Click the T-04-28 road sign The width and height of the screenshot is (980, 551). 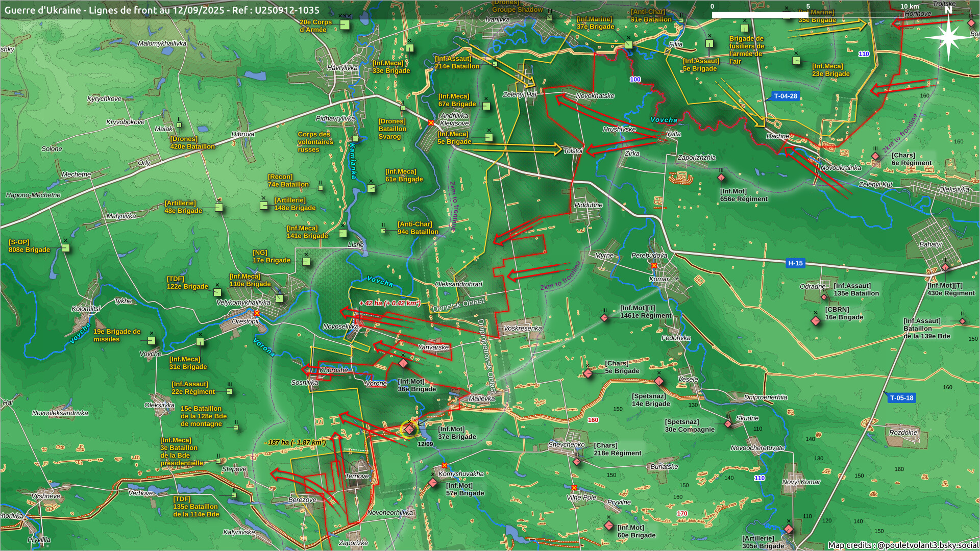785,96
